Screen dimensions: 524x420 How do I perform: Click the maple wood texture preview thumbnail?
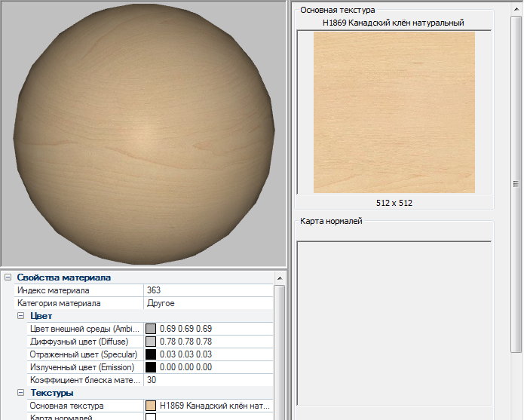click(394, 112)
